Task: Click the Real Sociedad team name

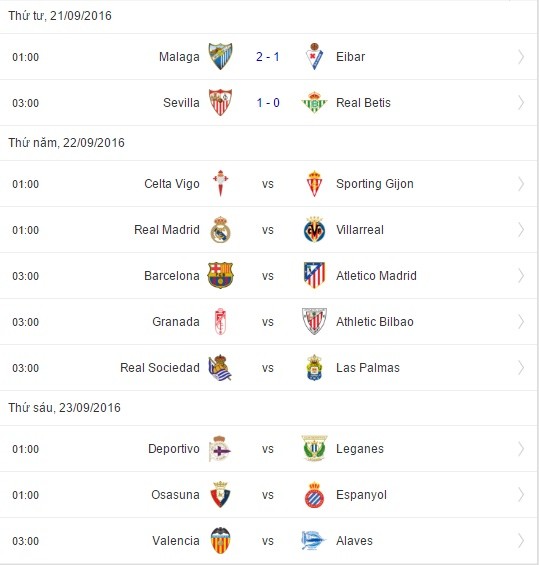Action: click(160, 368)
